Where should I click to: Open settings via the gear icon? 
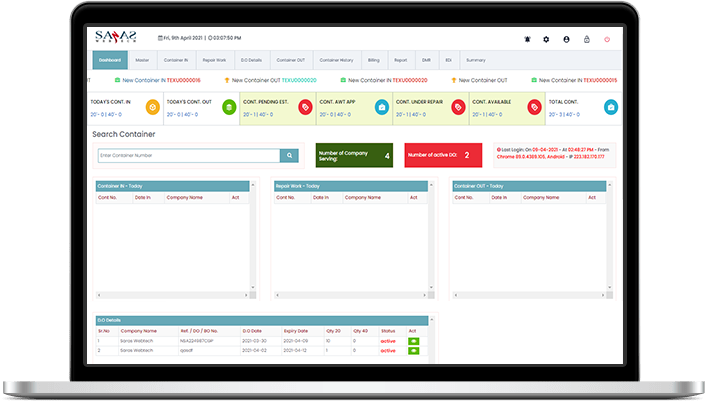click(x=546, y=39)
